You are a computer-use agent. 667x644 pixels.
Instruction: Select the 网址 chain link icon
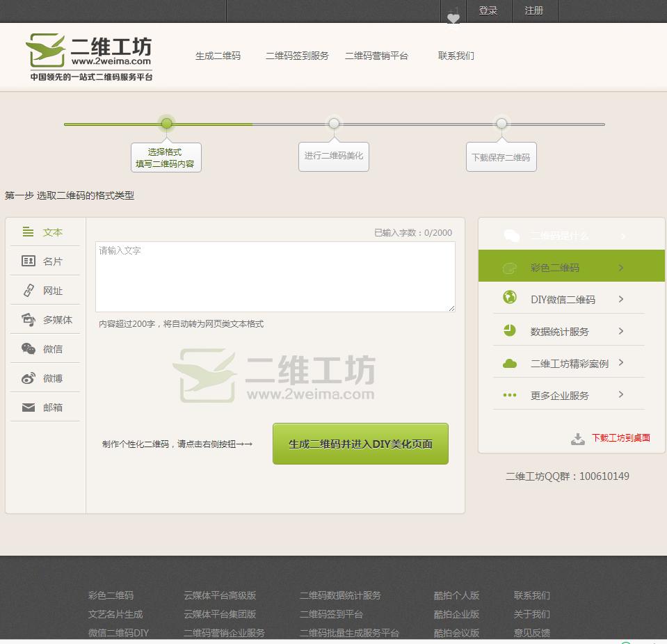(x=29, y=290)
